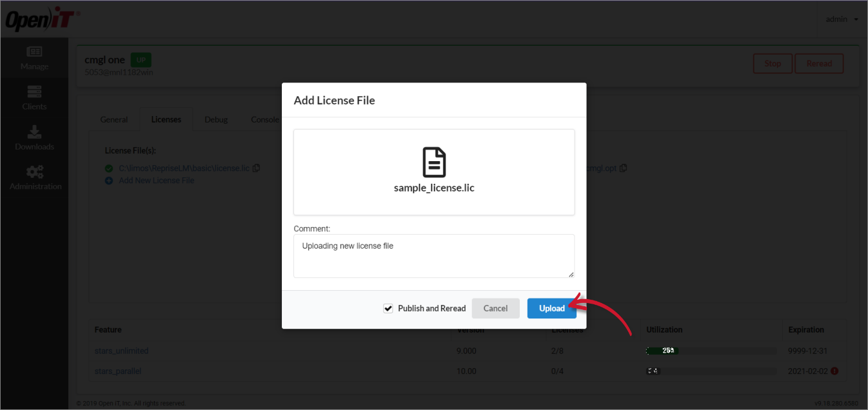Screen dimensions: 868x410
Task: Cancel the Add License File dialog
Action: click(x=495, y=308)
